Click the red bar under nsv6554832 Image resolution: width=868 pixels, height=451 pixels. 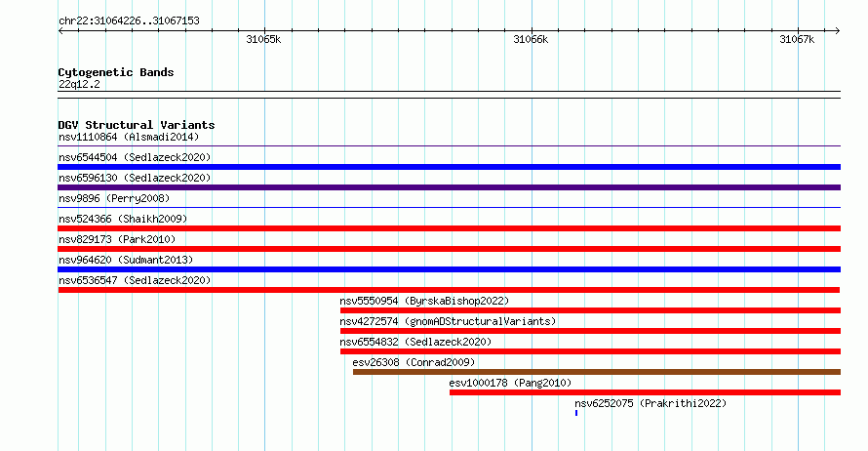point(591,351)
